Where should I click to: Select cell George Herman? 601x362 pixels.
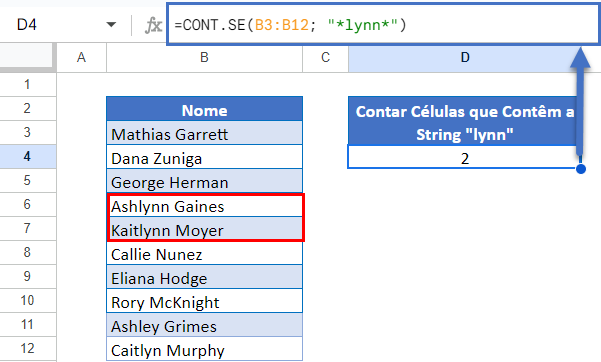[x=204, y=181]
